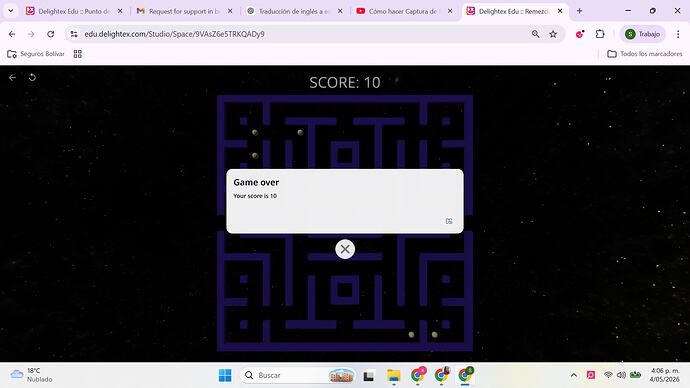Screen dimensions: 690x388
Task: Open the weather widget showing 18°C Nublado
Action: click(32, 375)
